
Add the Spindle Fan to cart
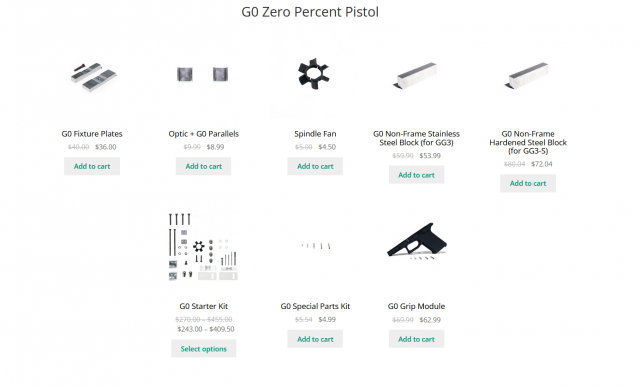(x=315, y=166)
